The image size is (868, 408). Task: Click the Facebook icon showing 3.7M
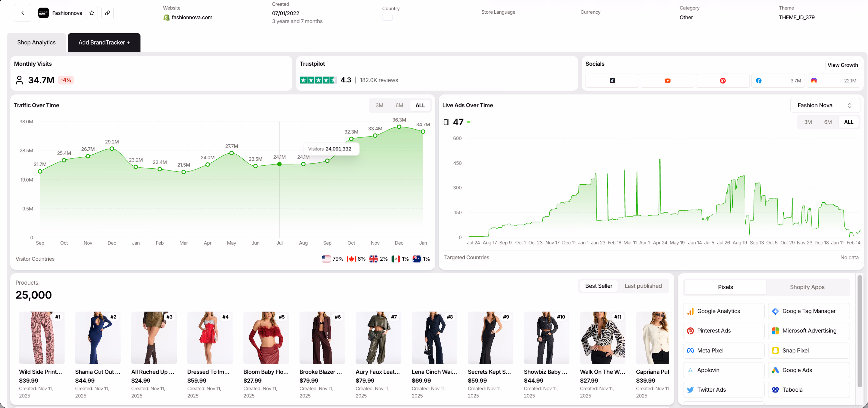759,81
